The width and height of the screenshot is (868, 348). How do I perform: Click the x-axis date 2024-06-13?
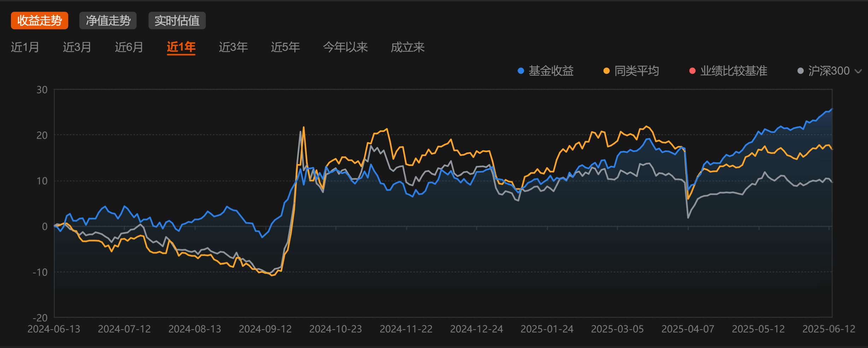tap(54, 329)
